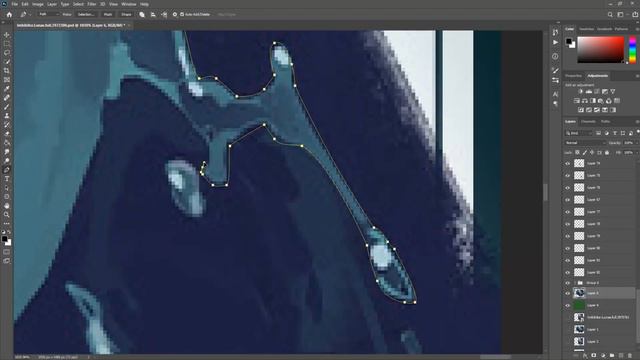Click the delete layer trash icon

(x=630, y=356)
